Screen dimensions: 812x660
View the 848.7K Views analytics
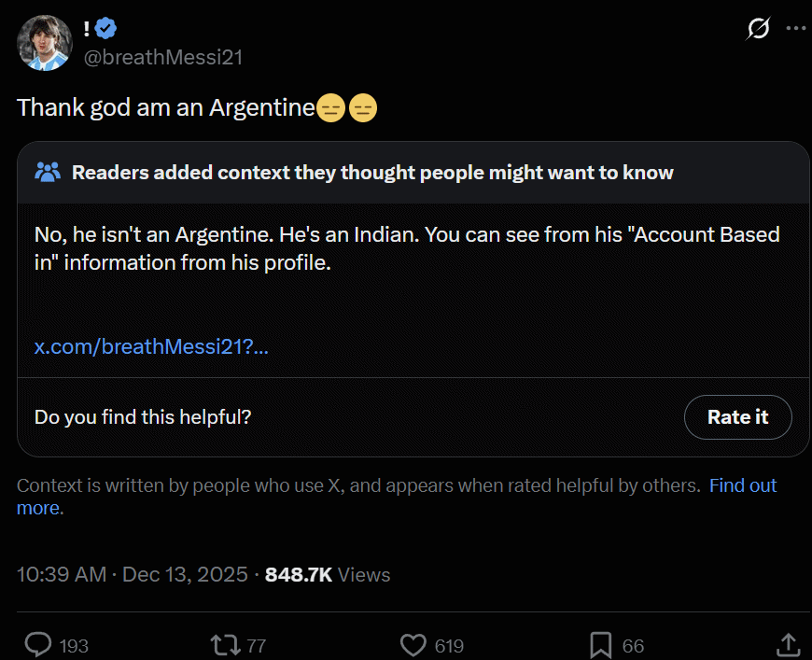coord(328,574)
